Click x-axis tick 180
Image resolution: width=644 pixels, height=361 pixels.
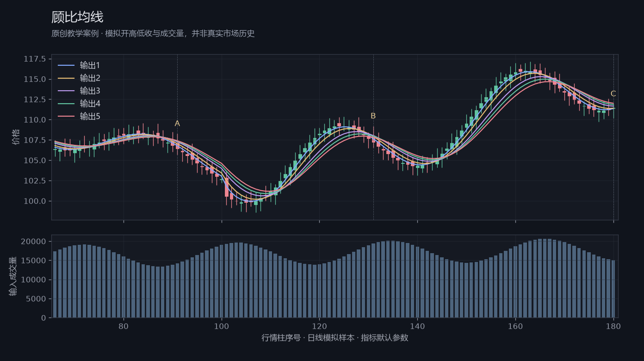pos(613,325)
